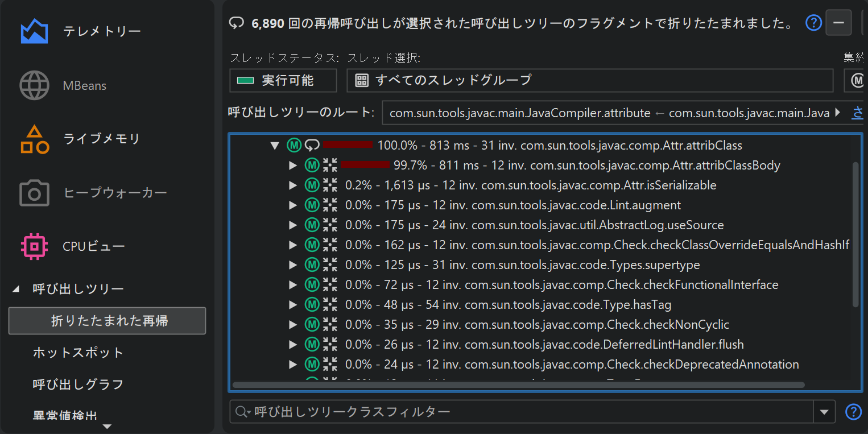
Task: Click the minus button in the header
Action: coord(838,23)
